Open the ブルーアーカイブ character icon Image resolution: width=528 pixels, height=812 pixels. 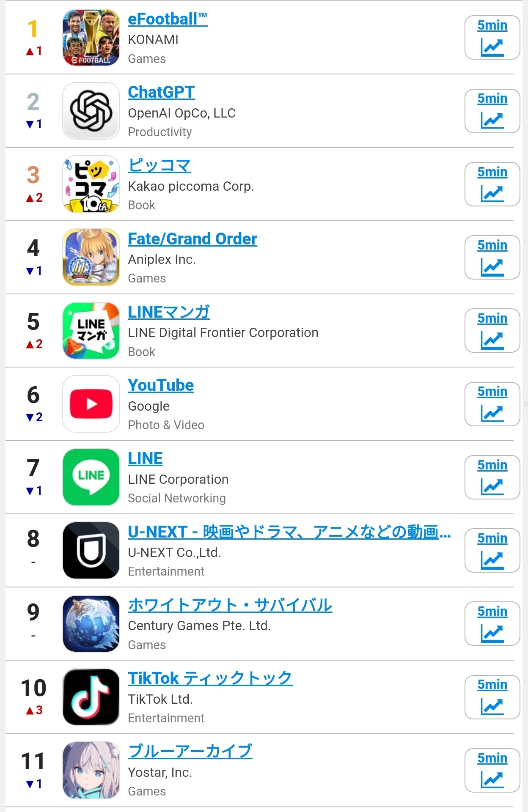(91, 770)
